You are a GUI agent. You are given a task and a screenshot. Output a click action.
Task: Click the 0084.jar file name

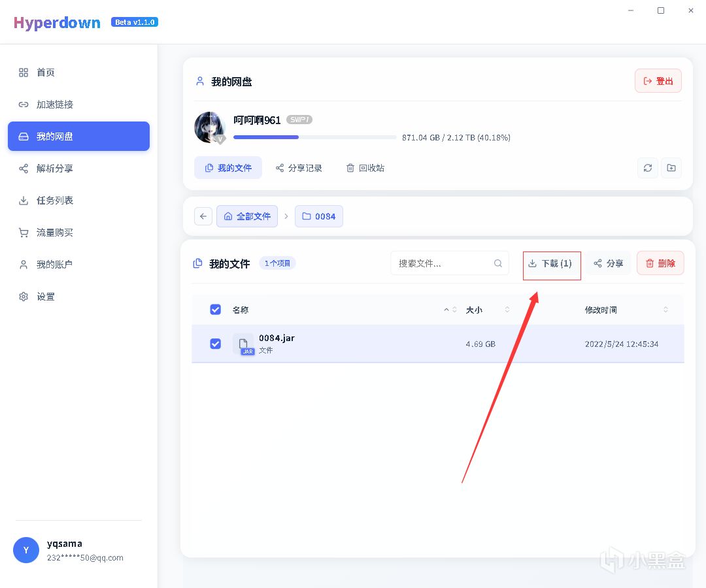coord(277,338)
